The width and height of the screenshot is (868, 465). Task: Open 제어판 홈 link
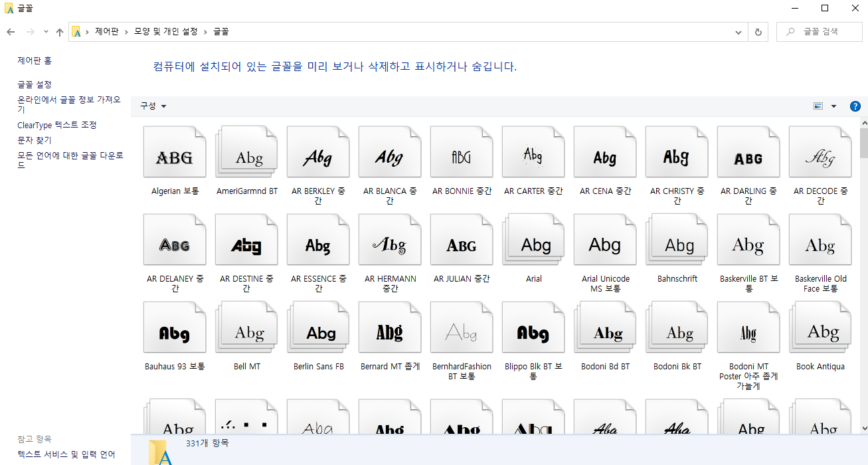35,60
